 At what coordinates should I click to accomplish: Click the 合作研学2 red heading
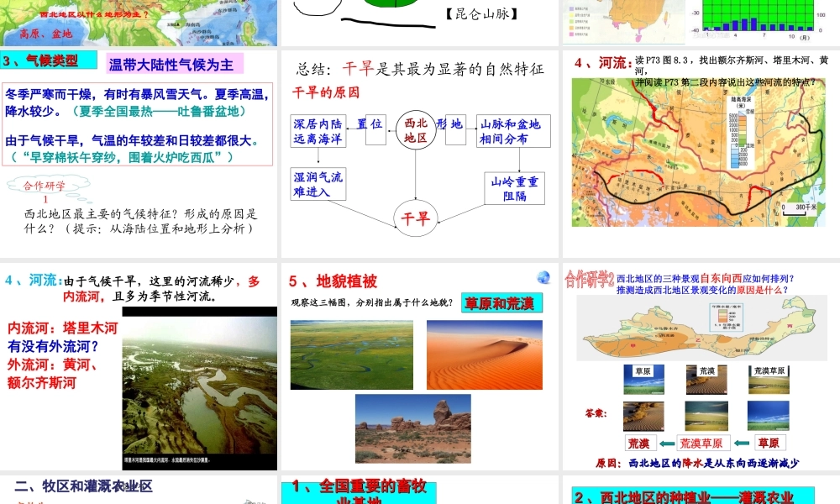[x=590, y=280]
